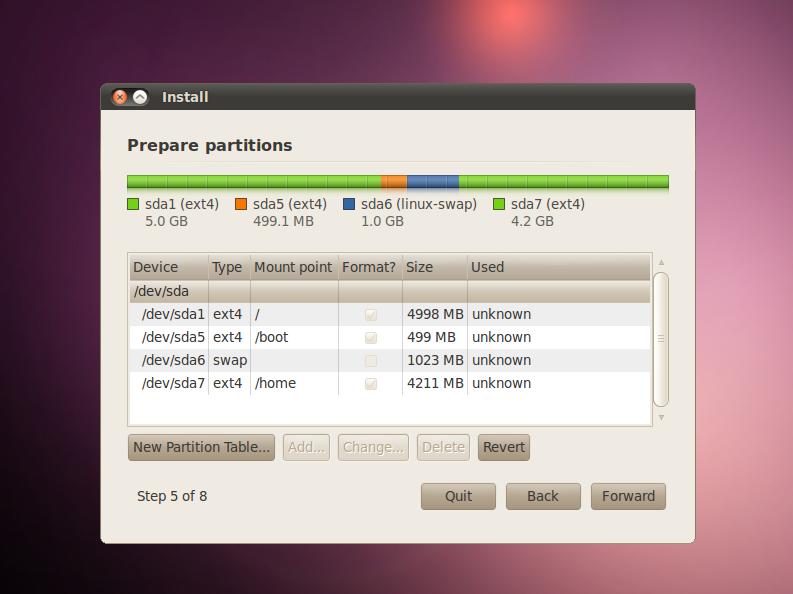Click the Change... button
This screenshot has width=793, height=594.
pos(373,447)
